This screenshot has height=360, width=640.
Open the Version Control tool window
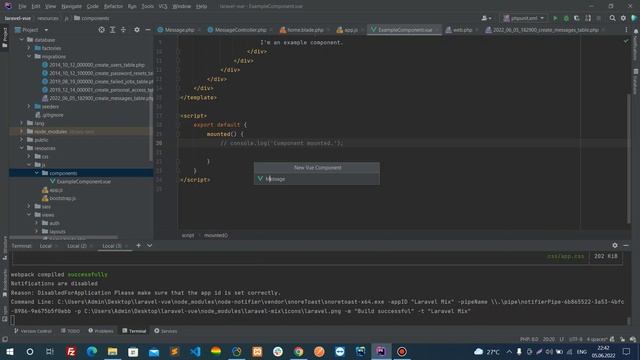(33, 331)
